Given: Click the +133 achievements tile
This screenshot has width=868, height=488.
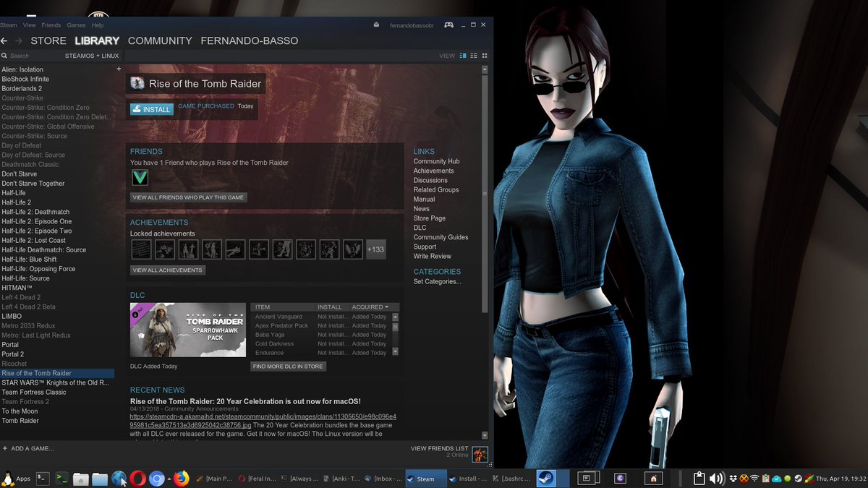Looking at the screenshot, I should (376, 249).
